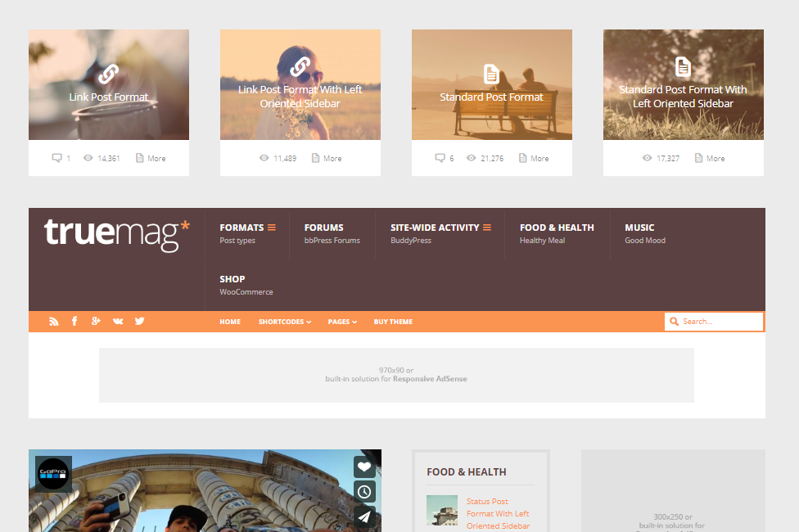Click the GoPro selfie video thumbnail

[205, 491]
